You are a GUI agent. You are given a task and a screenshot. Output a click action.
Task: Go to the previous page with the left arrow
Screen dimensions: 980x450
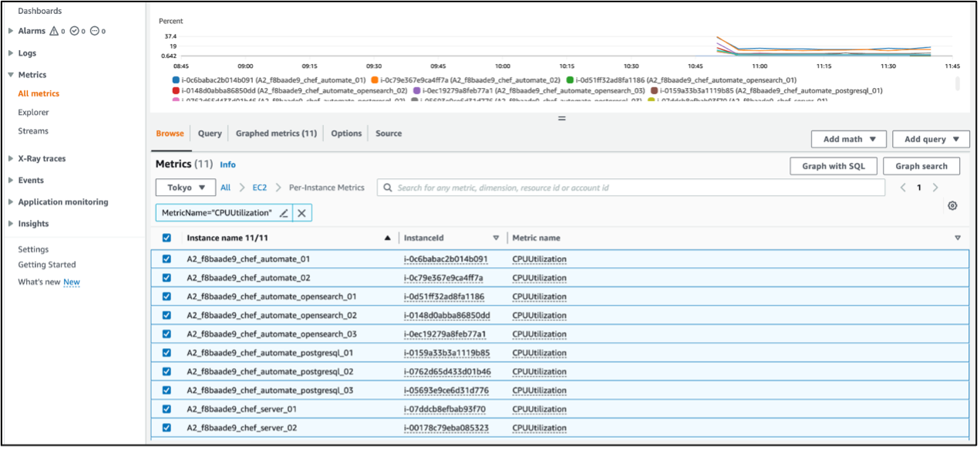[903, 188]
